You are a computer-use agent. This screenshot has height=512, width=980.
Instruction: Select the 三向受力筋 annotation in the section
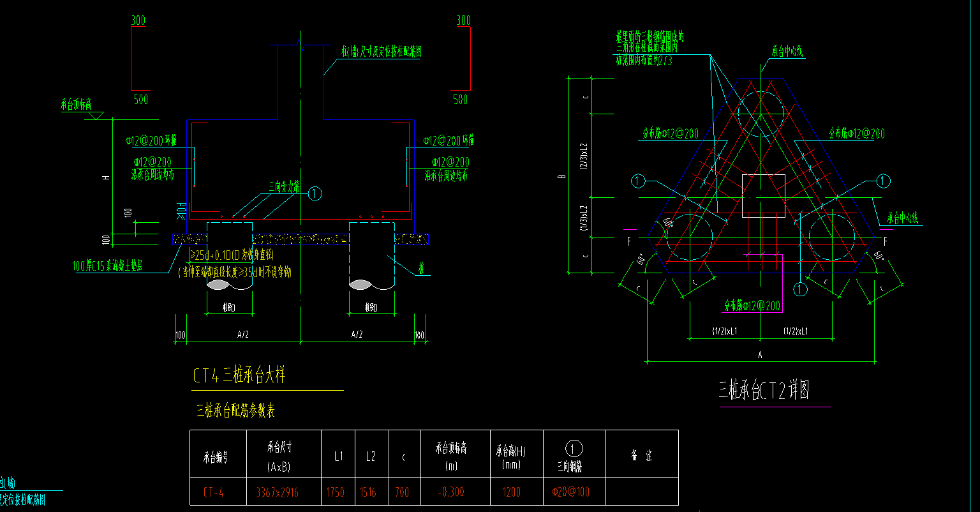[286, 187]
